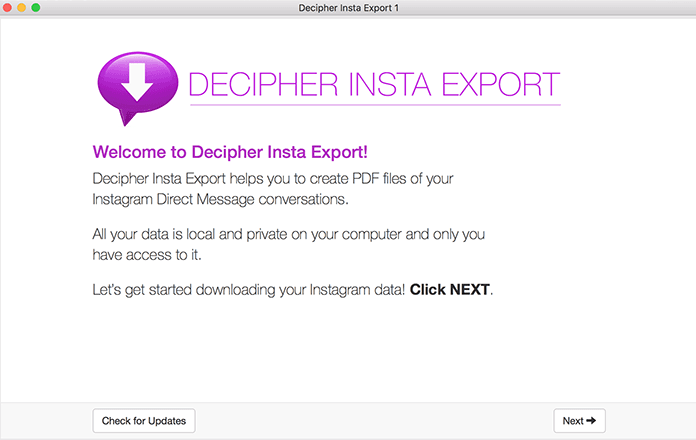
Task: Click the 'DECIPHER INSTA EXPORT' banner title
Action: 374,85
